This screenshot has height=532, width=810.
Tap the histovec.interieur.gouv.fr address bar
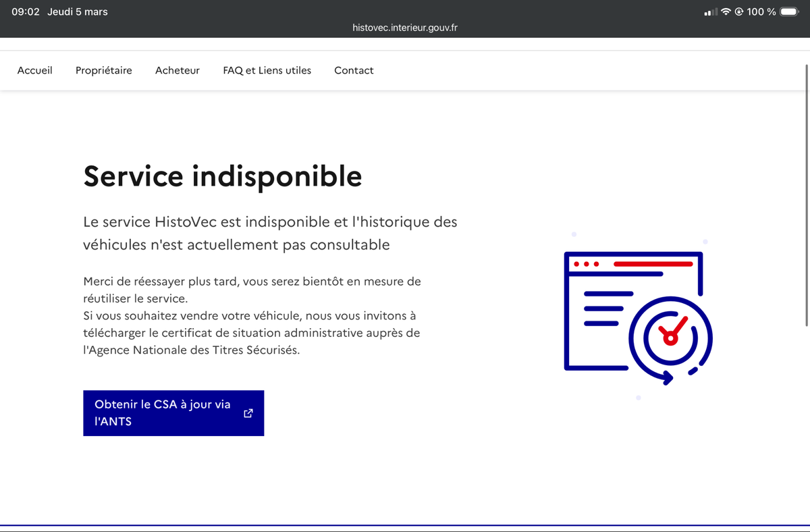[x=405, y=28]
